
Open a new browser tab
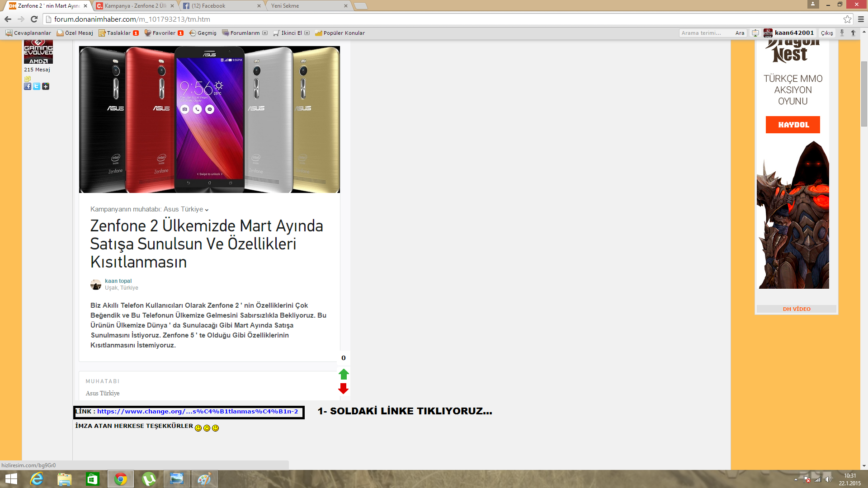click(360, 6)
